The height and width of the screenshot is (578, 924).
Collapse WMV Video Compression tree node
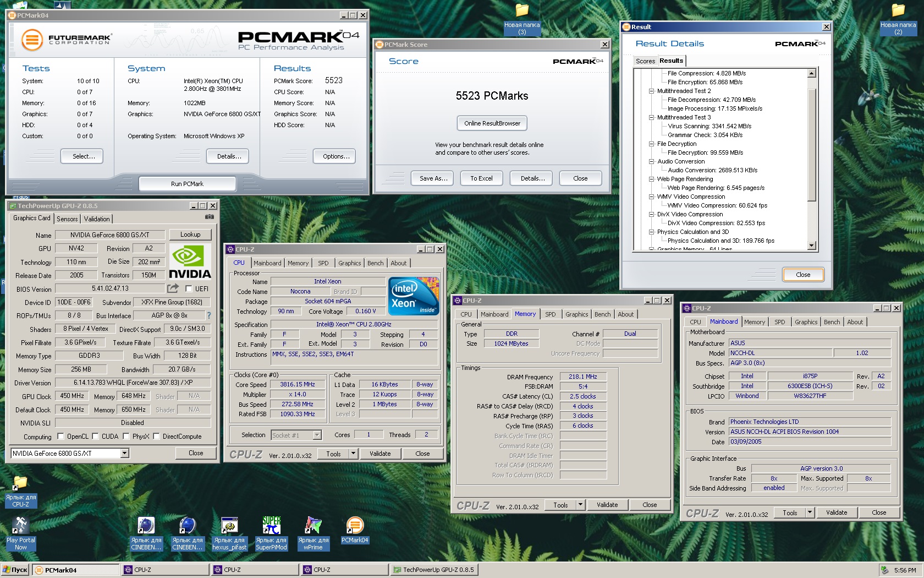coord(651,197)
